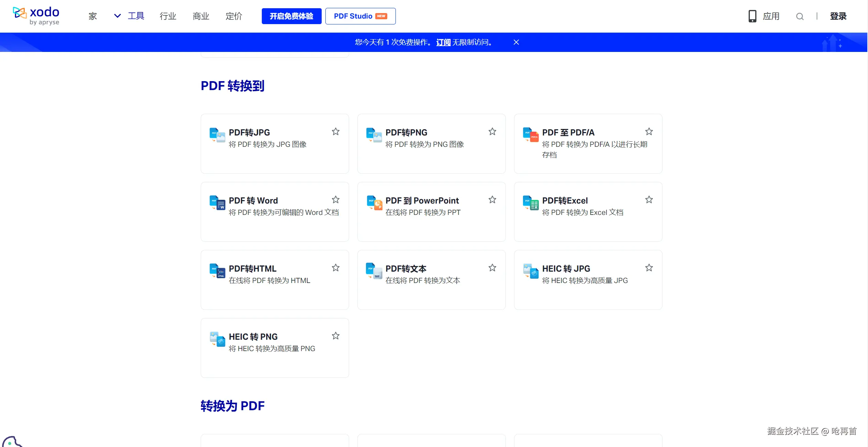Dismiss the blue free-operations banner
The height and width of the screenshot is (447, 868).
tap(516, 42)
